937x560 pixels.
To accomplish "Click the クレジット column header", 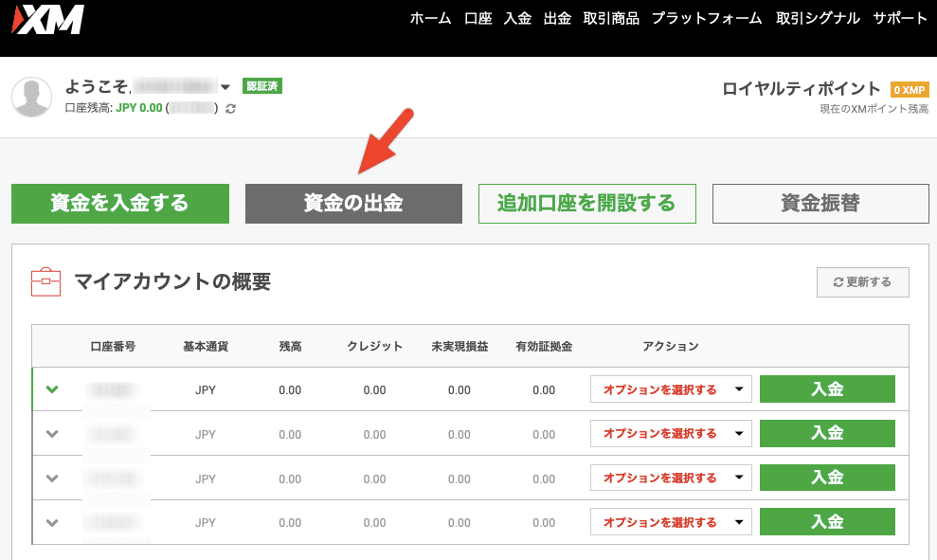I will point(374,347).
